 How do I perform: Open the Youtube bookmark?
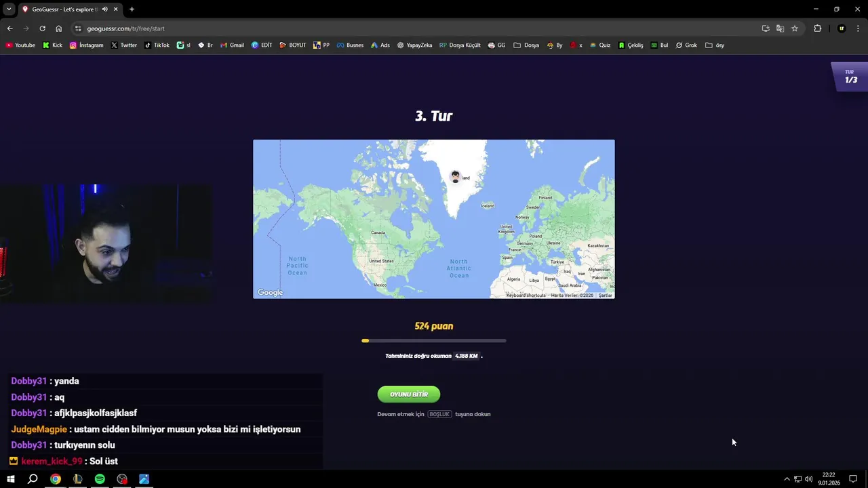(x=20, y=45)
